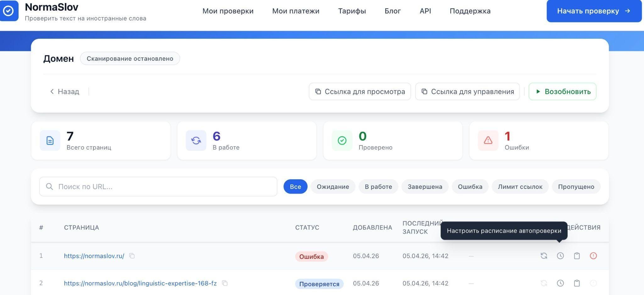Screen dimensions: 644x295
Task: Copy Ссылка для просмотра link
Action: tap(360, 92)
